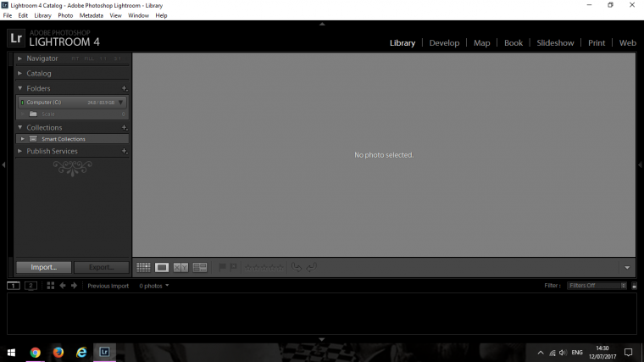Screen dimensions: 644x362
Task: Expand Smart Collections set
Action: point(23,139)
